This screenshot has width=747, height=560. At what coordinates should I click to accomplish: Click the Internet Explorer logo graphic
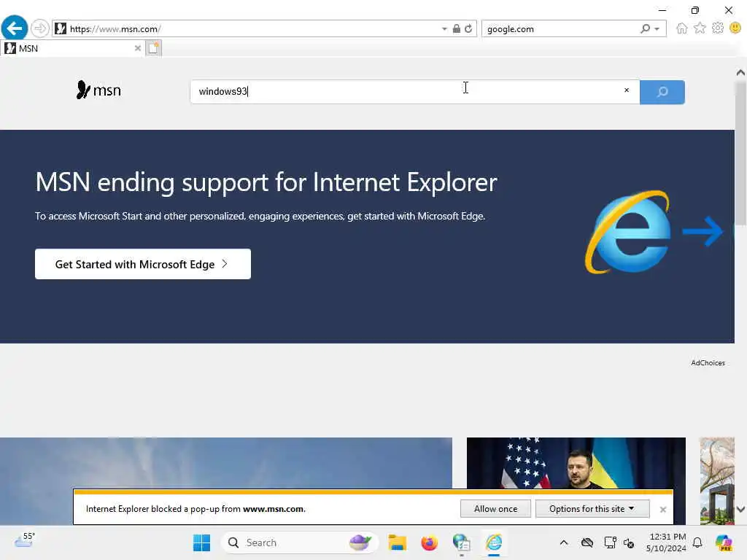(628, 232)
